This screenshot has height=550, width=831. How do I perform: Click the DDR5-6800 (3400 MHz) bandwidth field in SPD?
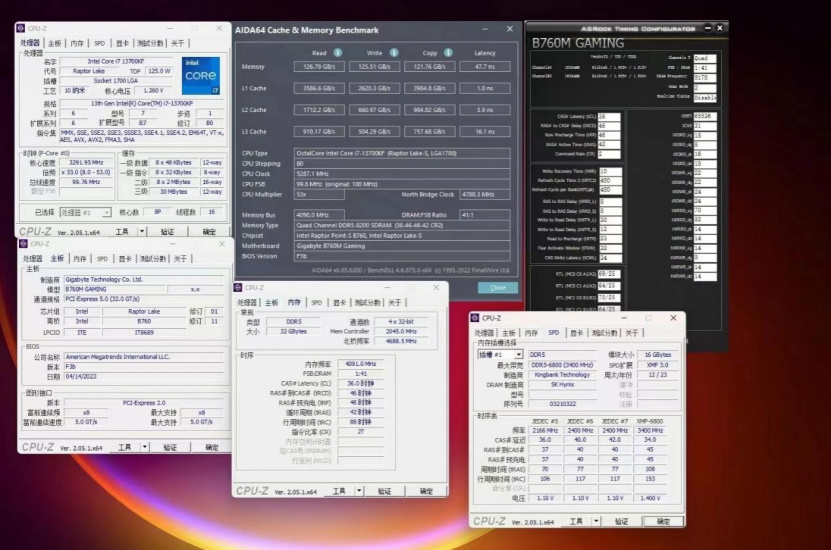pos(562,365)
